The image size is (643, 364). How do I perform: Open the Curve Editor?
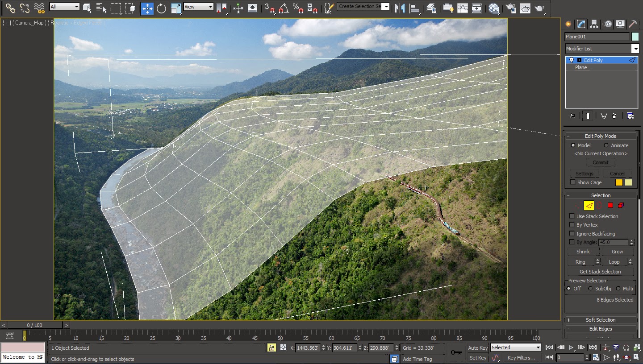coord(463,8)
